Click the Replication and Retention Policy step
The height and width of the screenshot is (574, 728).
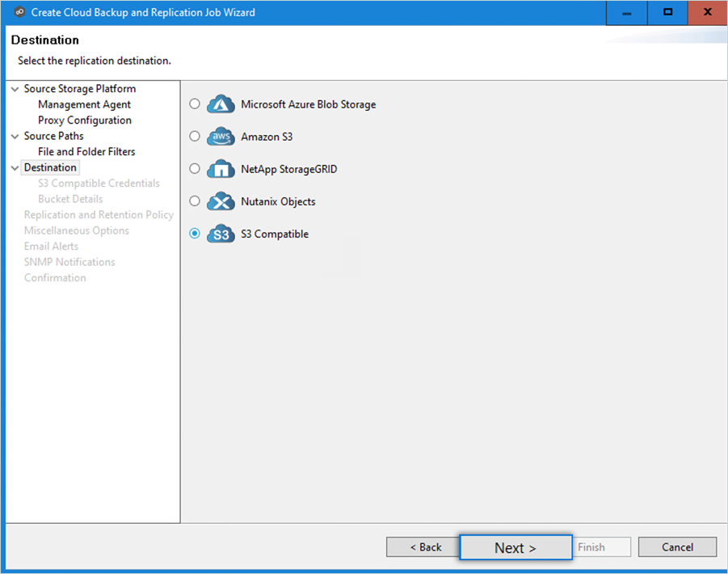pos(99,215)
